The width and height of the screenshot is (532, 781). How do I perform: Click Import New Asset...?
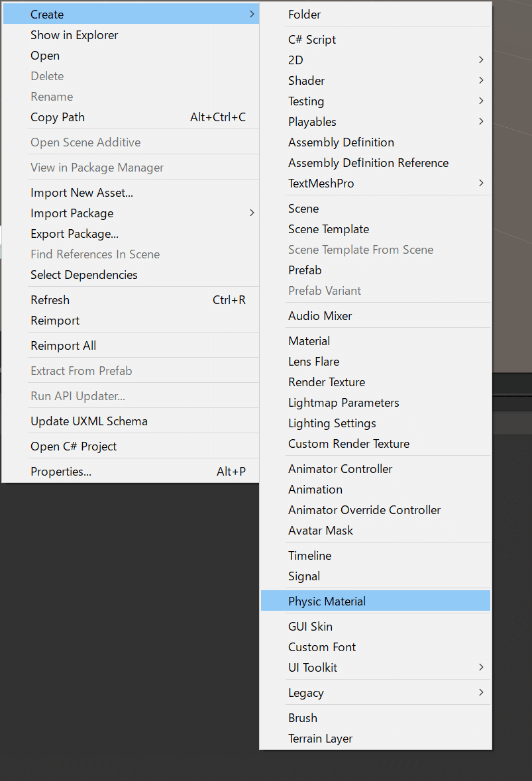[x=131, y=193]
